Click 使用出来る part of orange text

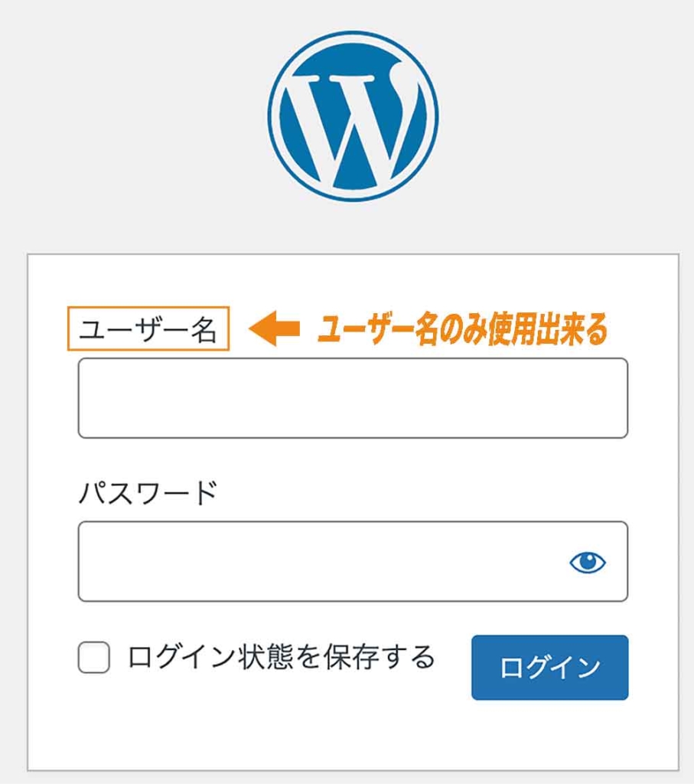tap(548, 328)
